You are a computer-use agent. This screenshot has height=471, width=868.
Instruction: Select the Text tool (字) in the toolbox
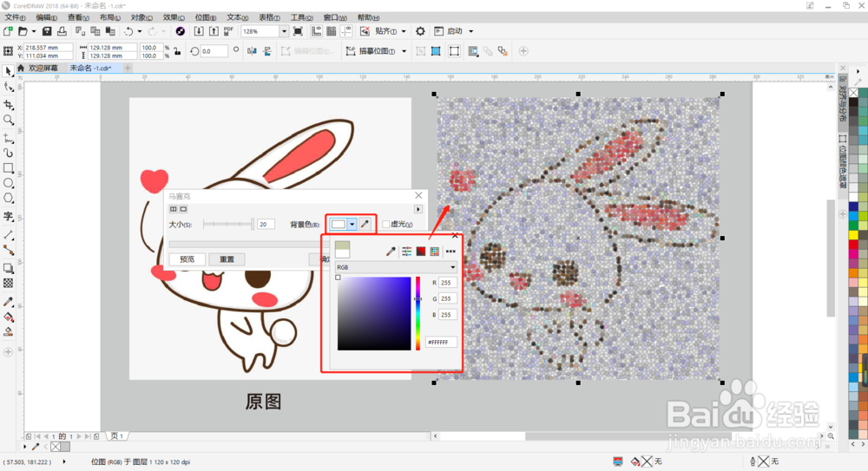click(9, 216)
